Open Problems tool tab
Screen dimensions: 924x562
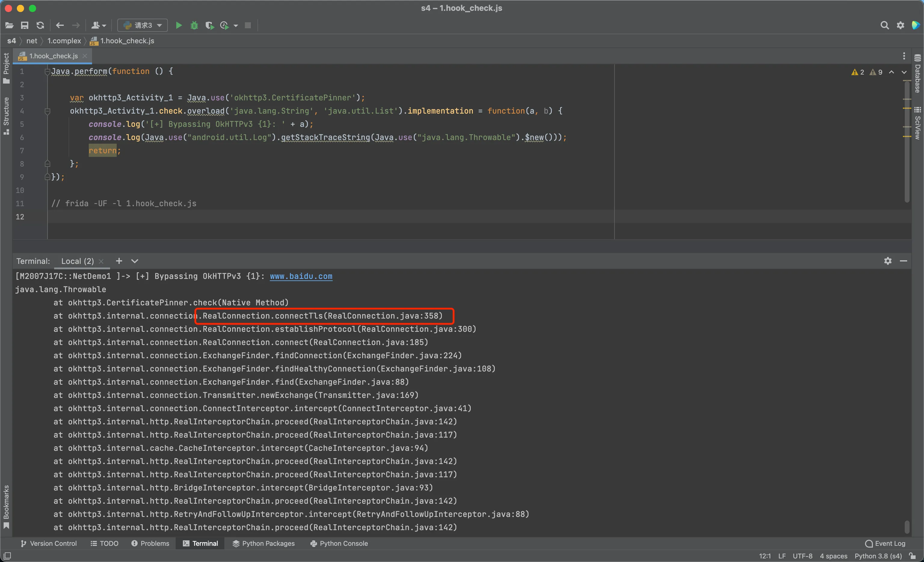[150, 543]
